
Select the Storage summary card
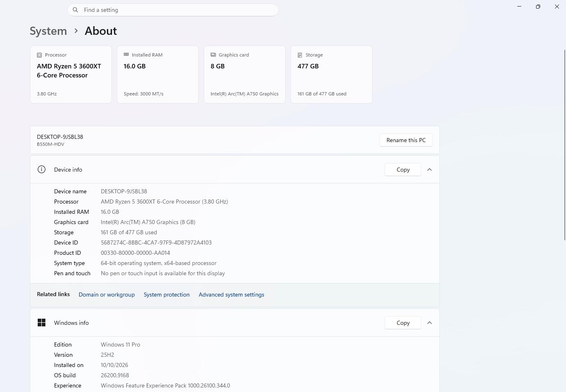pyautogui.click(x=332, y=75)
